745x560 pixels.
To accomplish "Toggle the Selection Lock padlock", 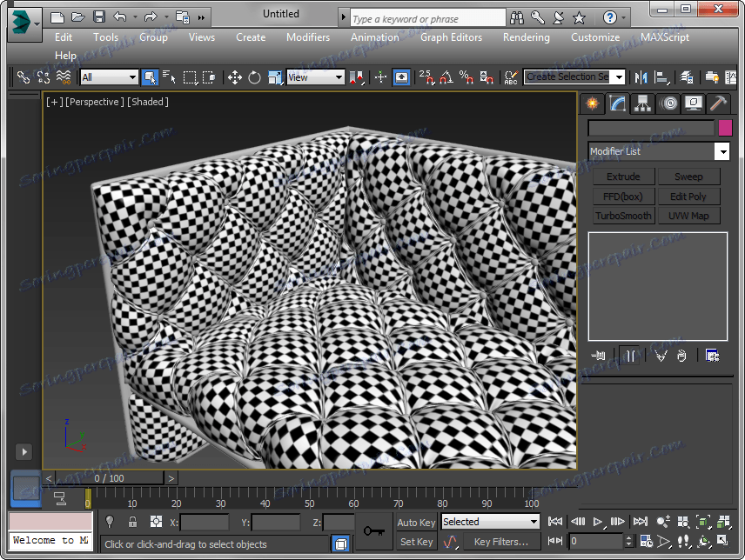I will [132, 522].
